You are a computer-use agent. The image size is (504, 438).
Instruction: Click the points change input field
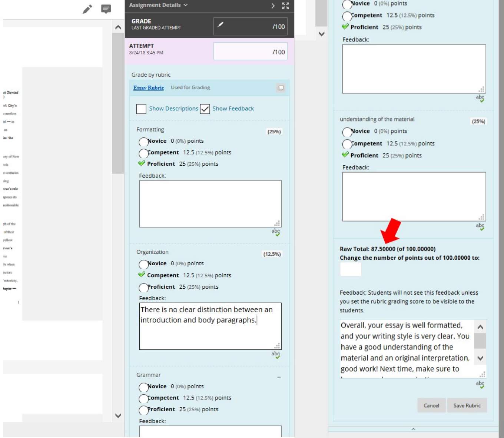(x=350, y=269)
